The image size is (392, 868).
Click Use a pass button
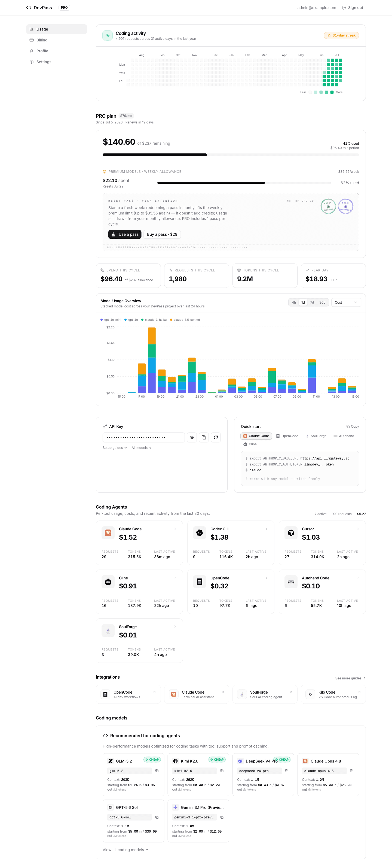[x=125, y=234]
